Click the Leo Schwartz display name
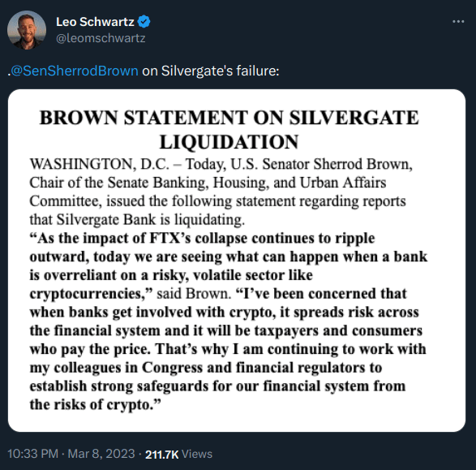 click(x=95, y=22)
